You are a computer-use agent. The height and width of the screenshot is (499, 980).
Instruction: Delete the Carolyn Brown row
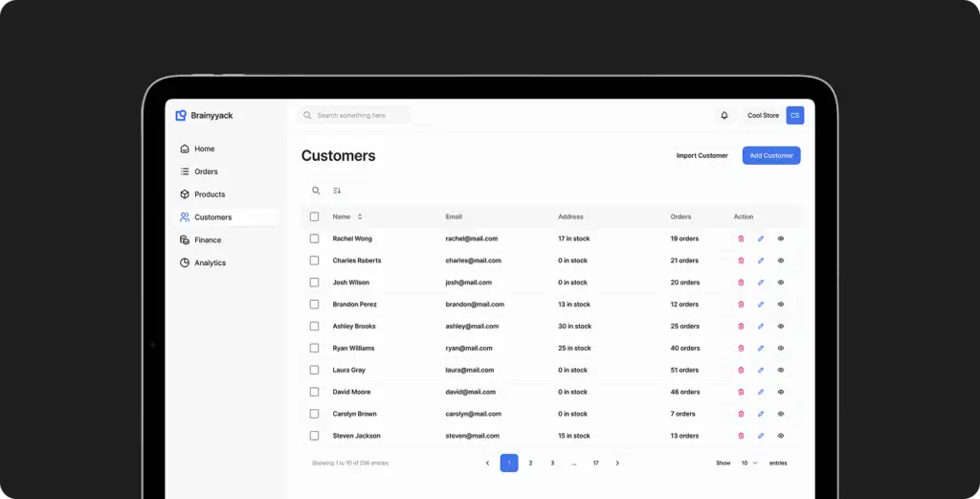741,414
